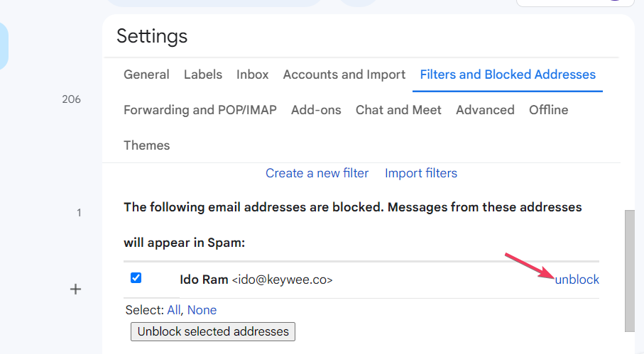Viewport: 644px width, 354px height.
Task: Open the General settings tab
Action: [146, 74]
